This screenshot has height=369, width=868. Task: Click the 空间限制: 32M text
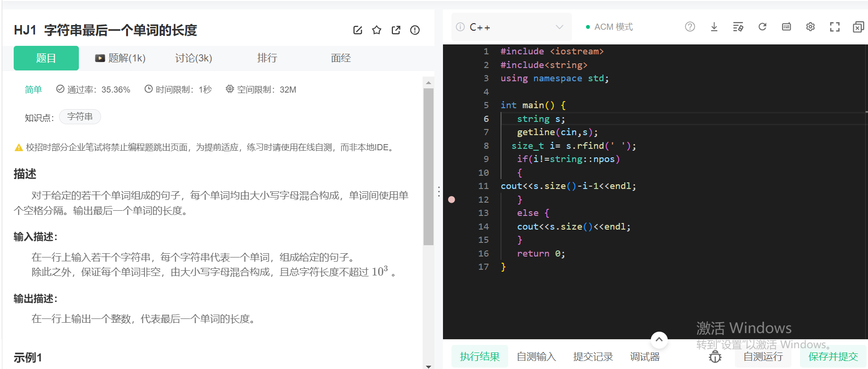(x=261, y=90)
